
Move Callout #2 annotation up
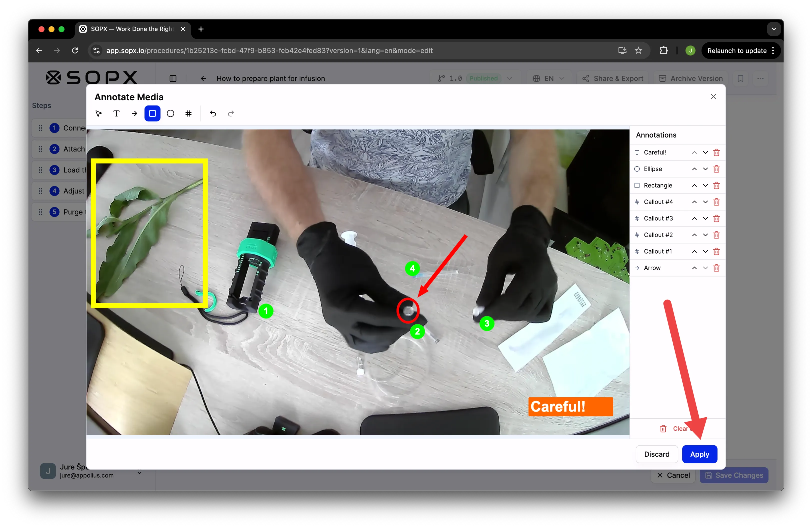[x=694, y=235]
